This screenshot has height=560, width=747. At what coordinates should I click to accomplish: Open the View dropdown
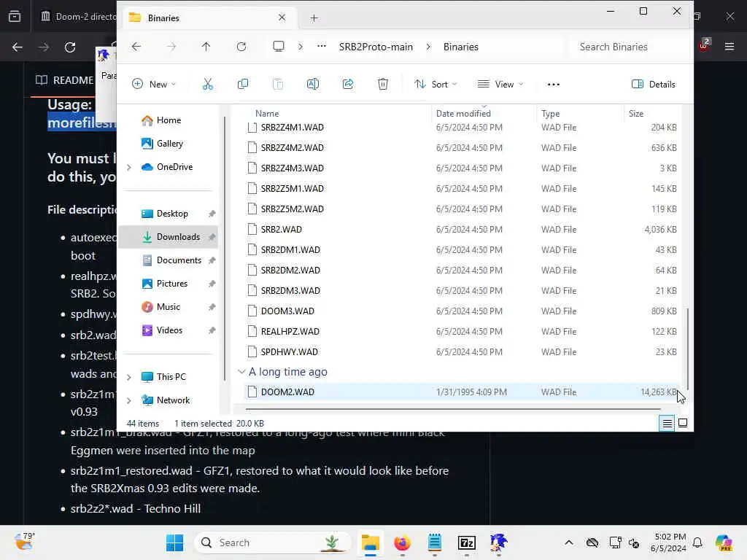pos(500,85)
